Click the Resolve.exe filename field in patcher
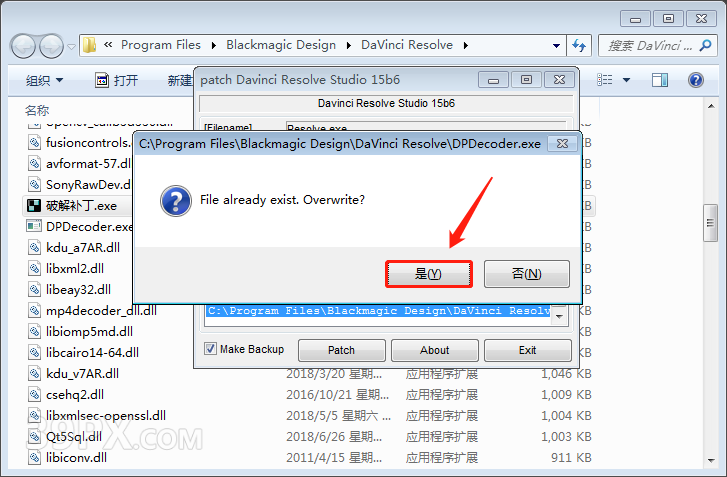 point(426,126)
